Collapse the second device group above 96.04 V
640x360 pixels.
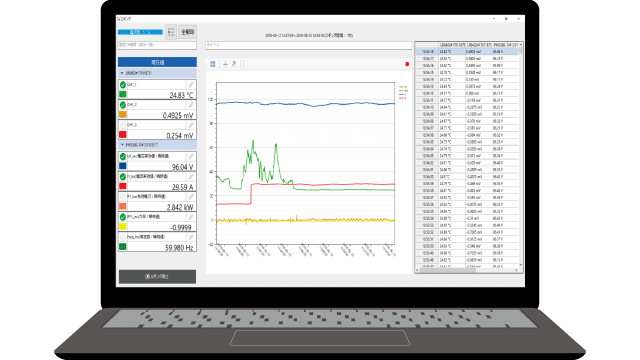click(x=122, y=145)
